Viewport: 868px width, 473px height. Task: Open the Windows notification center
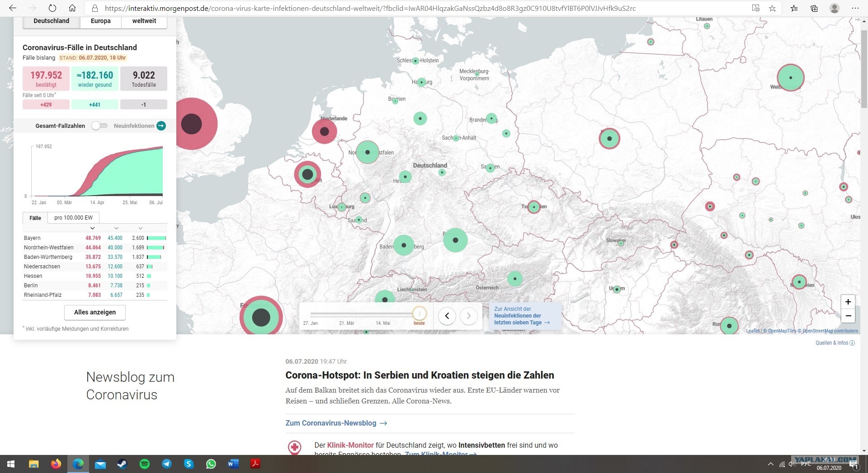[854, 464]
